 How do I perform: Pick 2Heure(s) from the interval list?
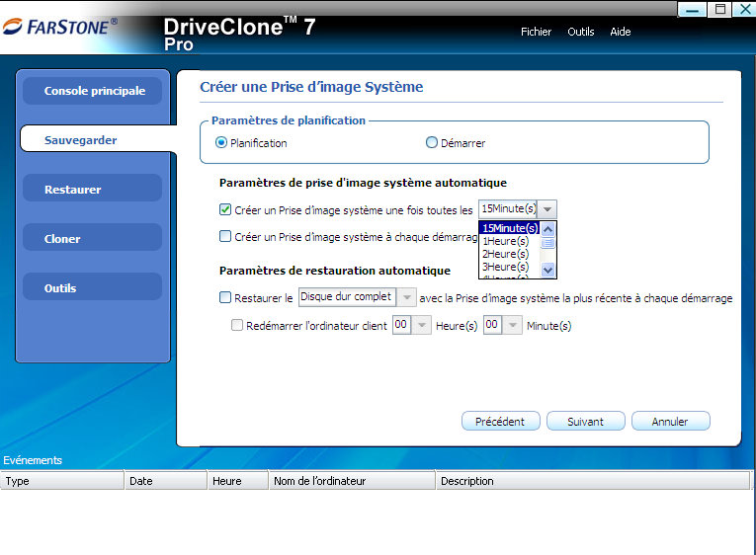(x=510, y=254)
